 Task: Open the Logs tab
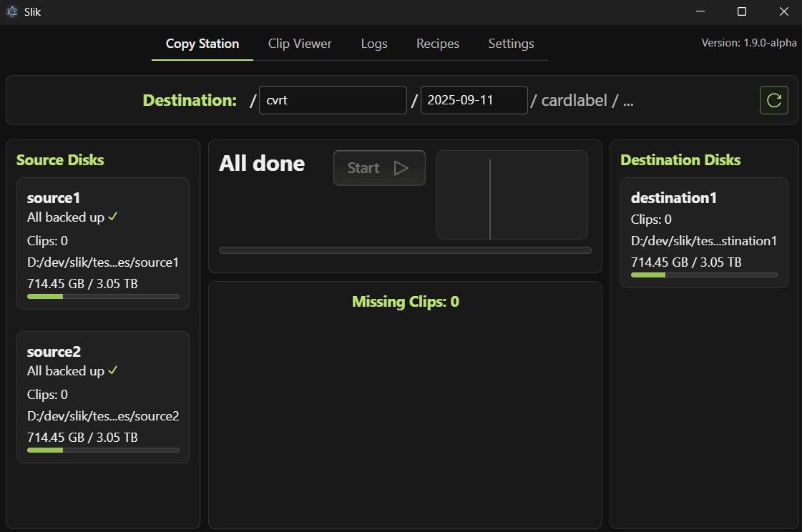click(374, 44)
